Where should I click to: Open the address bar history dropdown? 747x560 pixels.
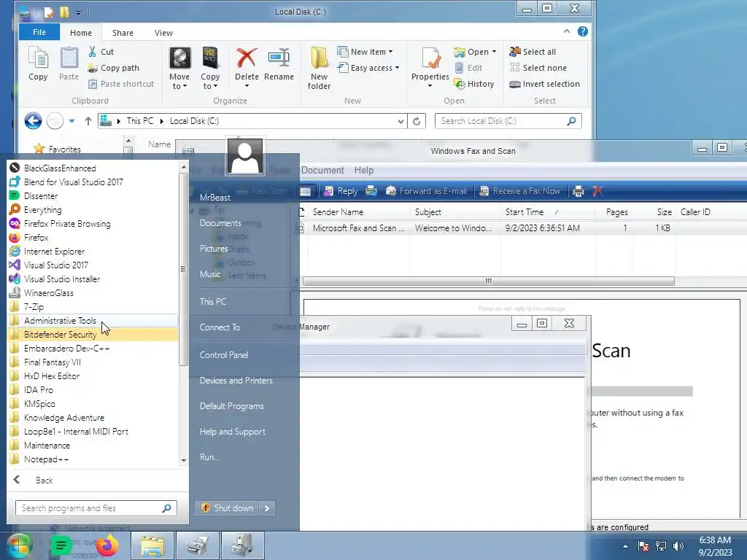(400, 121)
